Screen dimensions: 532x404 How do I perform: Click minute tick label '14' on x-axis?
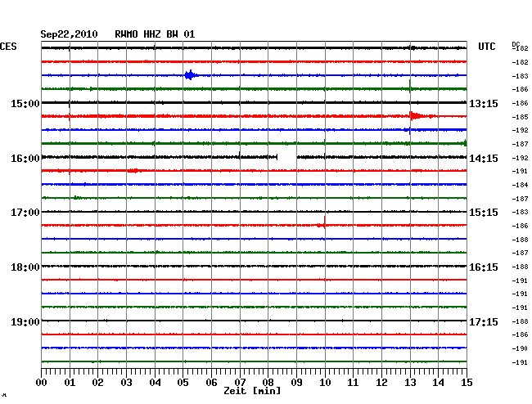[x=439, y=382]
